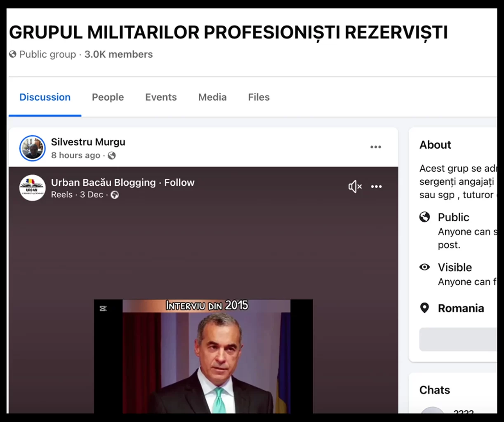The image size is (504, 422).
Task: Follow the Urban Bacău Blogging page
Action: tap(179, 183)
